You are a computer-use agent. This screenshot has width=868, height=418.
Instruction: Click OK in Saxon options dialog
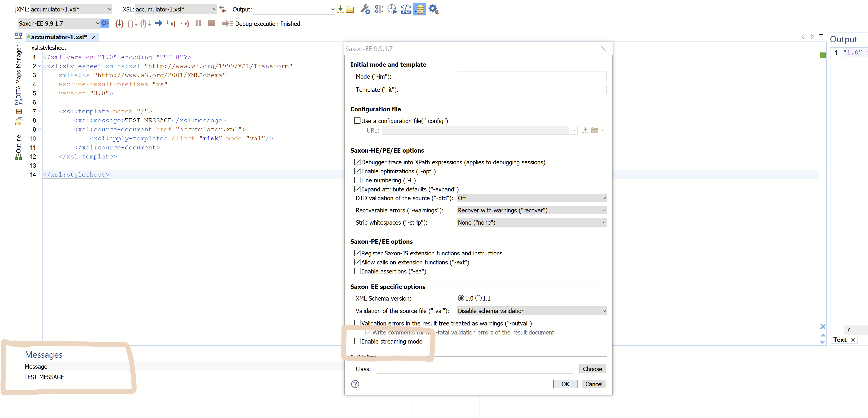[x=565, y=384]
